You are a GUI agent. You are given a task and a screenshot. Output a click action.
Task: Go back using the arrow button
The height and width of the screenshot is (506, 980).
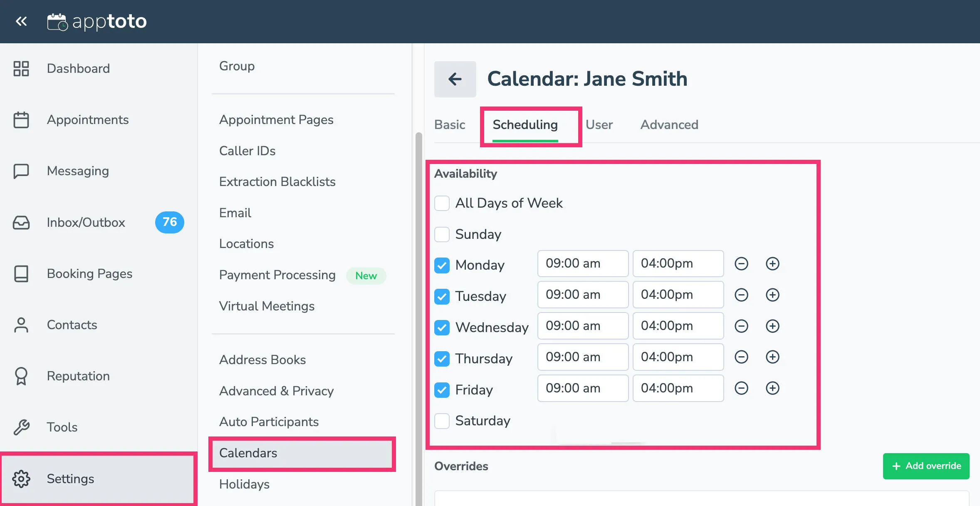[x=455, y=79]
